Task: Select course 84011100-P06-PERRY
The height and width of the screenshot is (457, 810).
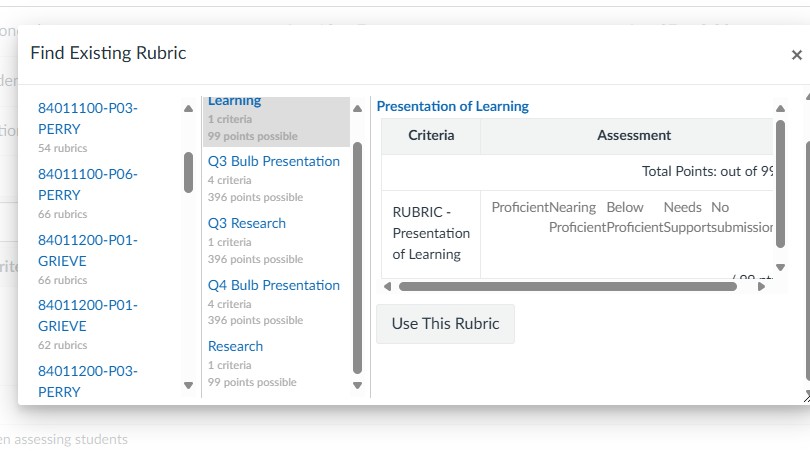Action: click(87, 184)
